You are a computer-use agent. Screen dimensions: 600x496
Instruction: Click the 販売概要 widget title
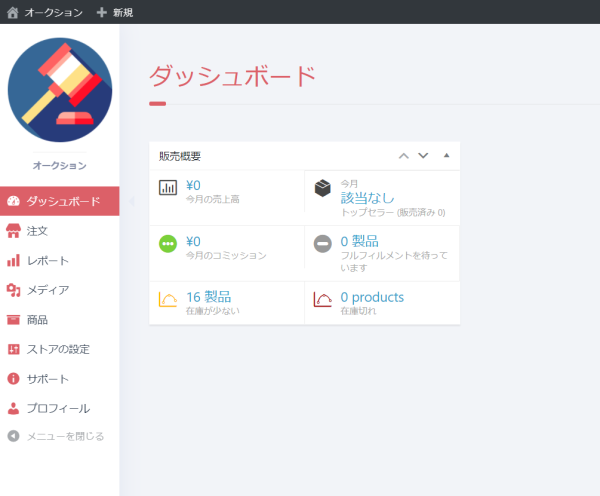(x=180, y=156)
